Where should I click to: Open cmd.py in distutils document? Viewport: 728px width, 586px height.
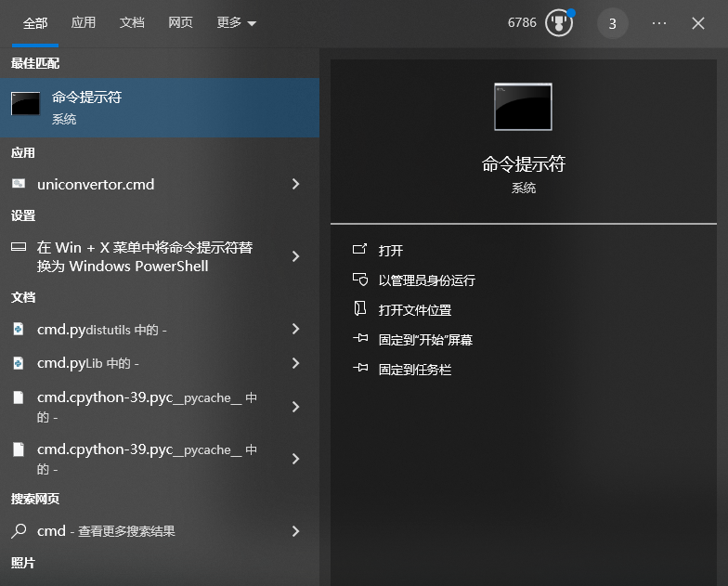[x=160, y=329]
